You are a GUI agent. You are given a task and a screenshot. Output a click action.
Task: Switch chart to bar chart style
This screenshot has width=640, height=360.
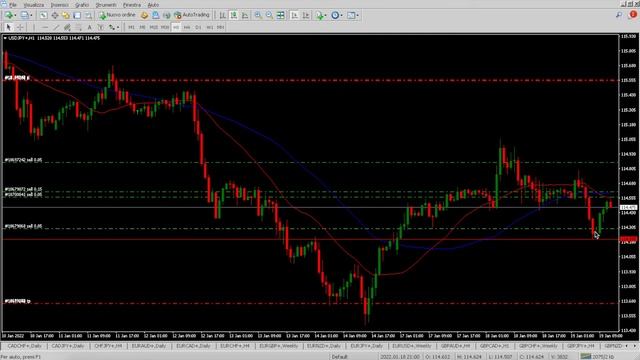coord(222,16)
